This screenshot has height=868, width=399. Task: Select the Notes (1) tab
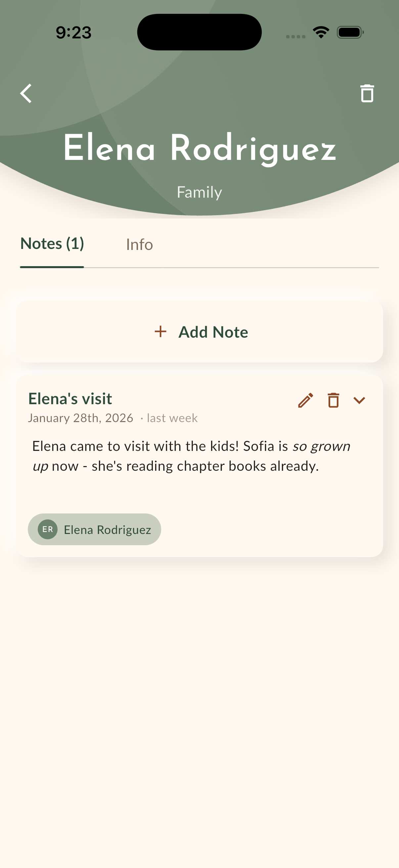[x=52, y=244]
